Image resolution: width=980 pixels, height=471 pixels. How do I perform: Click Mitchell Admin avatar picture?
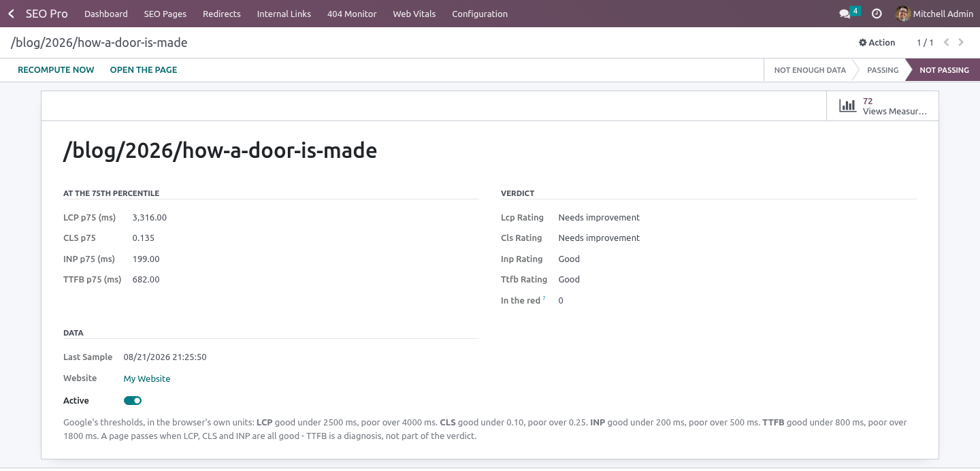coord(902,14)
